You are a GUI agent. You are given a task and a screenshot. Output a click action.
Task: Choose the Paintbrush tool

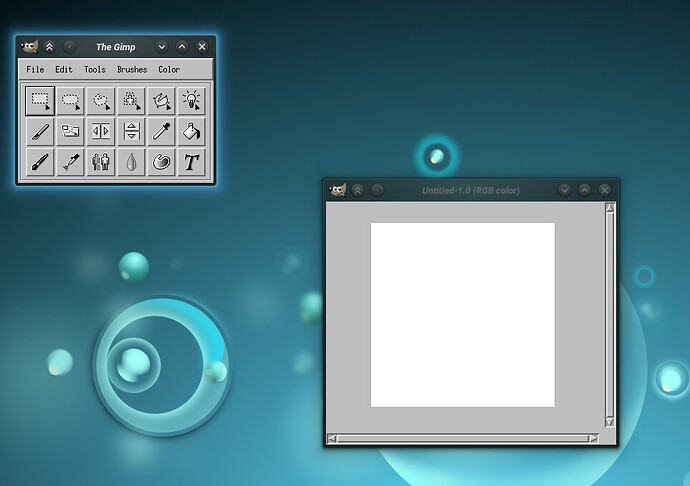click(x=40, y=162)
